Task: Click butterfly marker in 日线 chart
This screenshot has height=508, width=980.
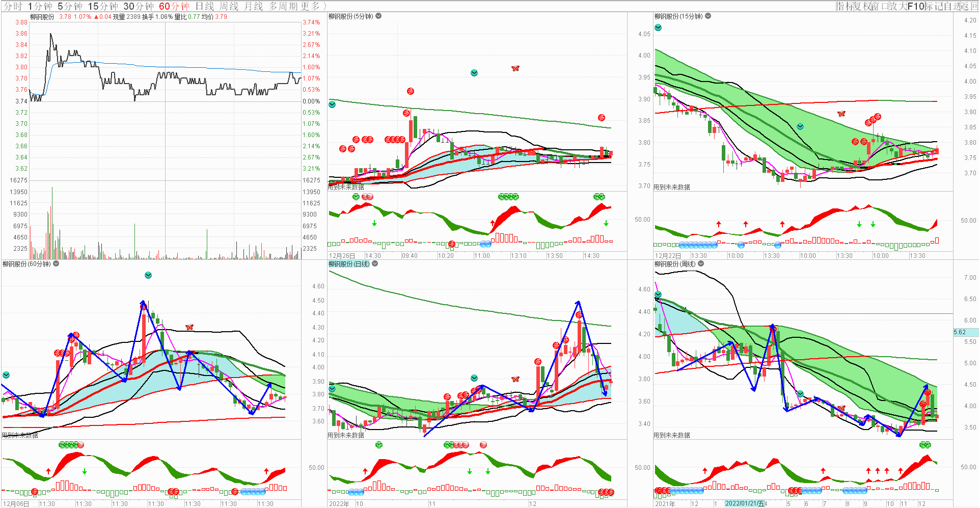Action: pyautogui.click(x=515, y=379)
